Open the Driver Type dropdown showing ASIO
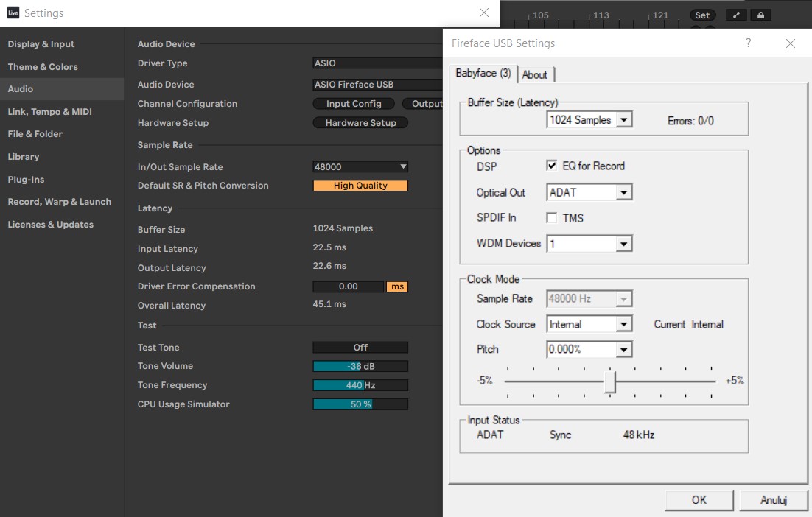 tap(377, 63)
